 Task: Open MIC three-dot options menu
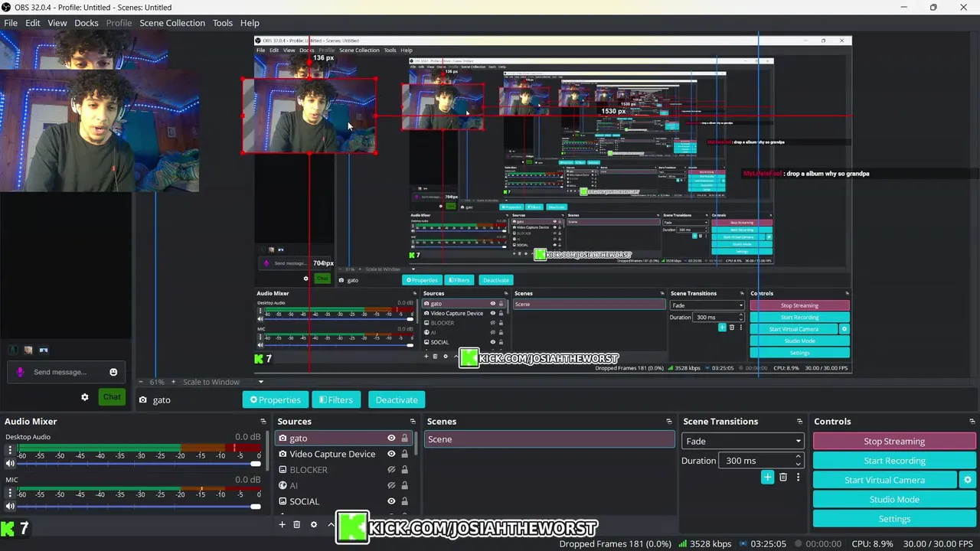pos(10,494)
